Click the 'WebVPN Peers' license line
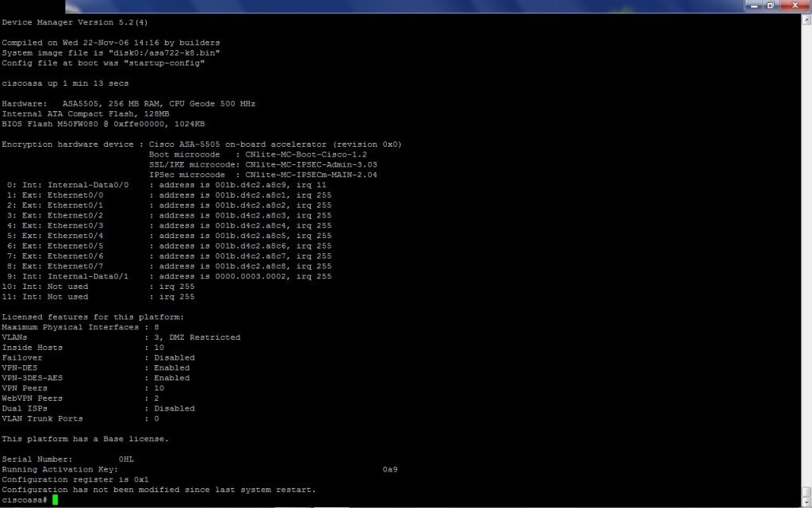The height and width of the screenshot is (508, 812). [x=80, y=398]
